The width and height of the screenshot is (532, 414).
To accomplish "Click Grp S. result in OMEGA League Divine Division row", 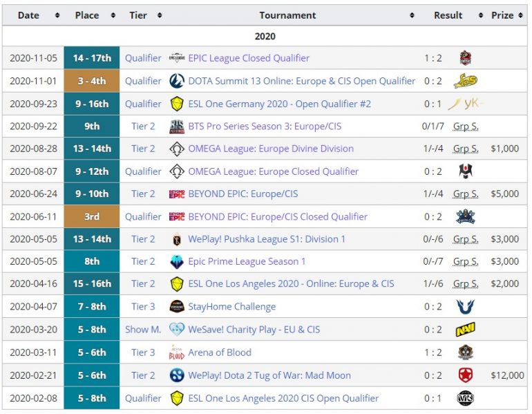I will point(465,149).
